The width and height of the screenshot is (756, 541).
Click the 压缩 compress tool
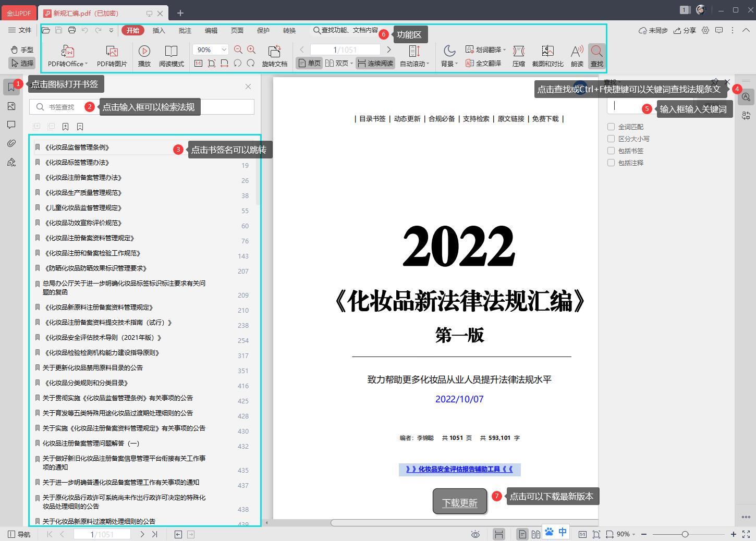(519, 56)
